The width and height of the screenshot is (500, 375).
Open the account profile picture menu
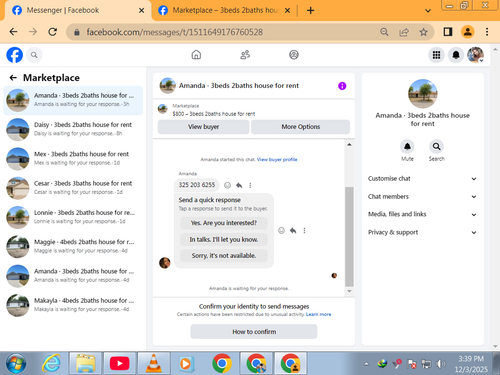pyautogui.click(x=475, y=55)
